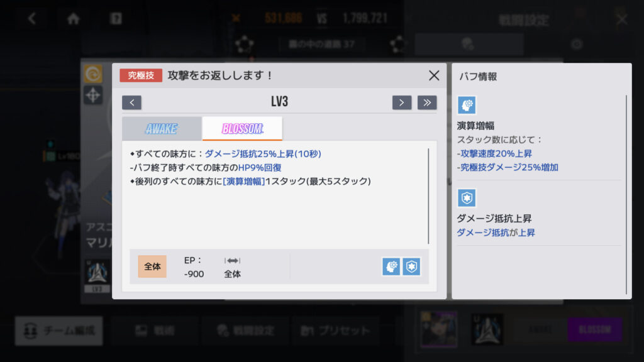This screenshot has height=362, width=644.
Task: Click the crosshair move icon beside dialog
Action: tap(93, 96)
